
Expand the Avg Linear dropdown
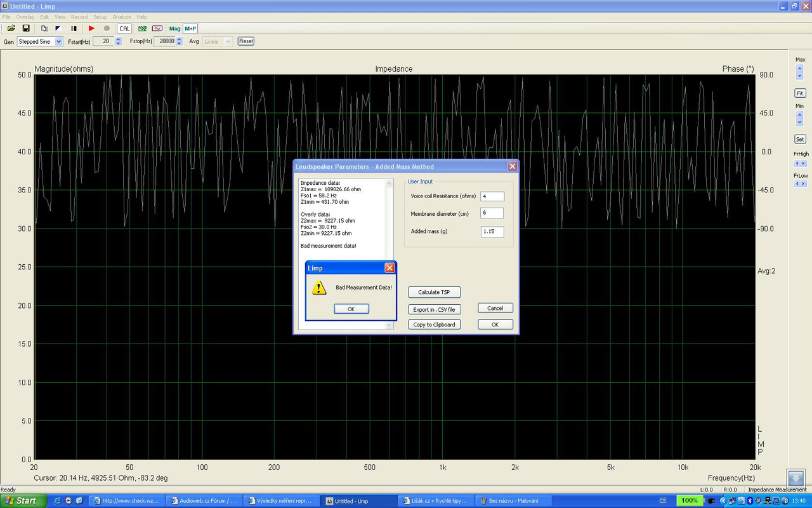click(x=228, y=41)
